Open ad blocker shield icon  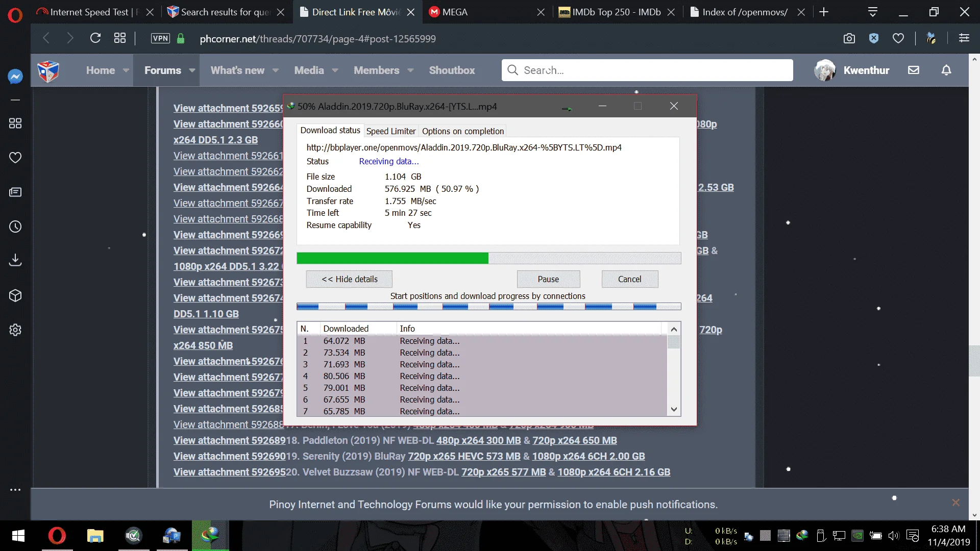pyautogui.click(x=874, y=38)
